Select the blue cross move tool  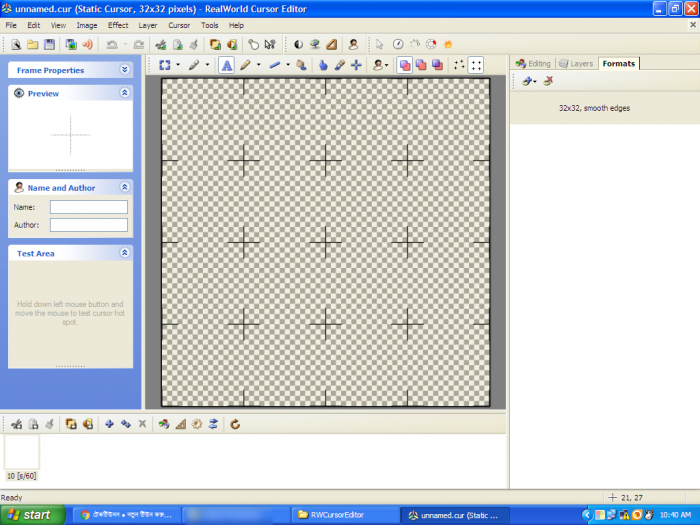click(356, 65)
